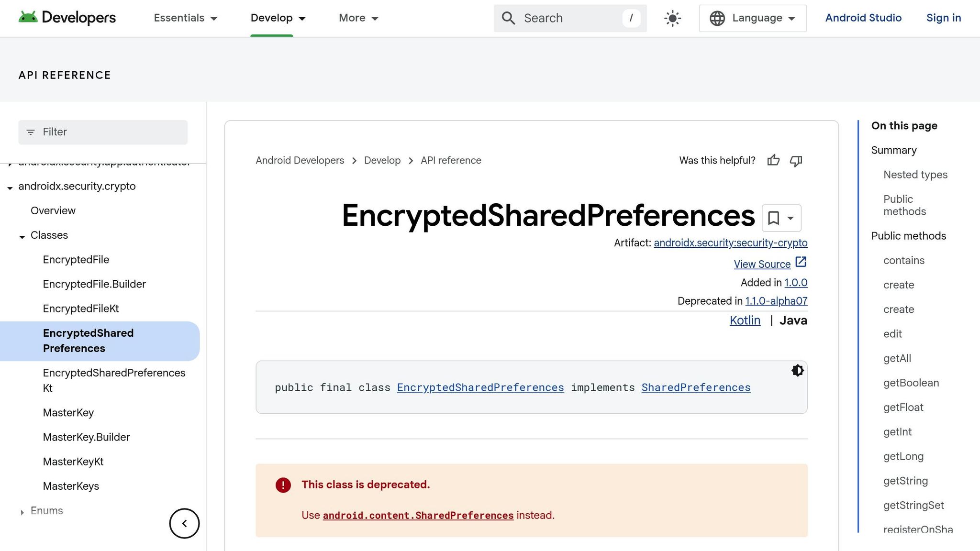Screen dimensions: 980x551
Task: Jump to getLong in outline
Action: pos(903,456)
